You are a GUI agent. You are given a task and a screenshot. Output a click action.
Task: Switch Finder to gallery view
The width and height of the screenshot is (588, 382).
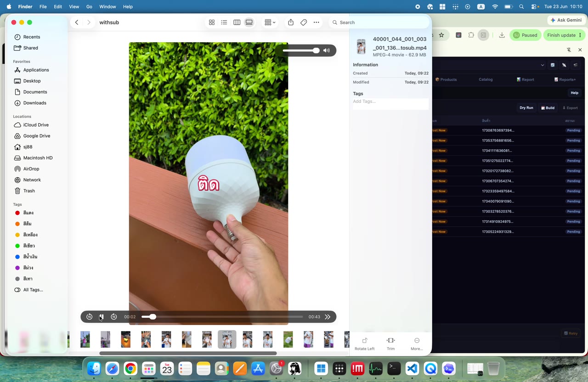(x=249, y=22)
